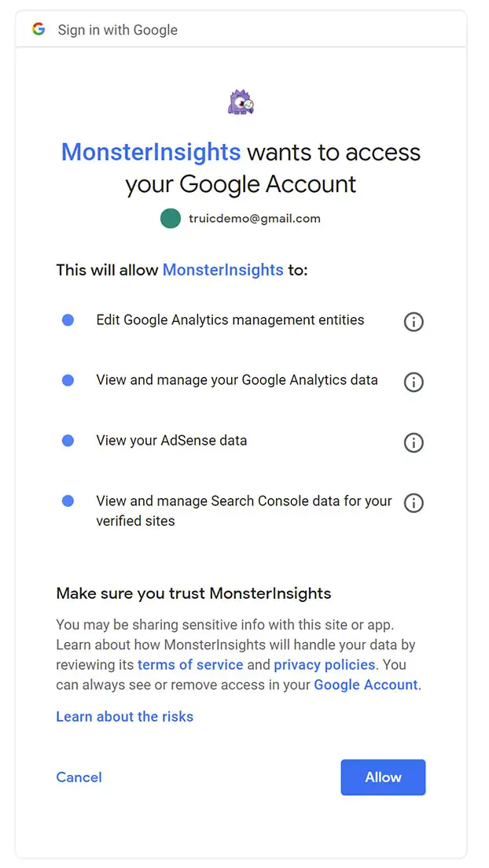The width and height of the screenshot is (489, 868).
Task: Click MonsterInsights link in the heading
Action: (151, 152)
